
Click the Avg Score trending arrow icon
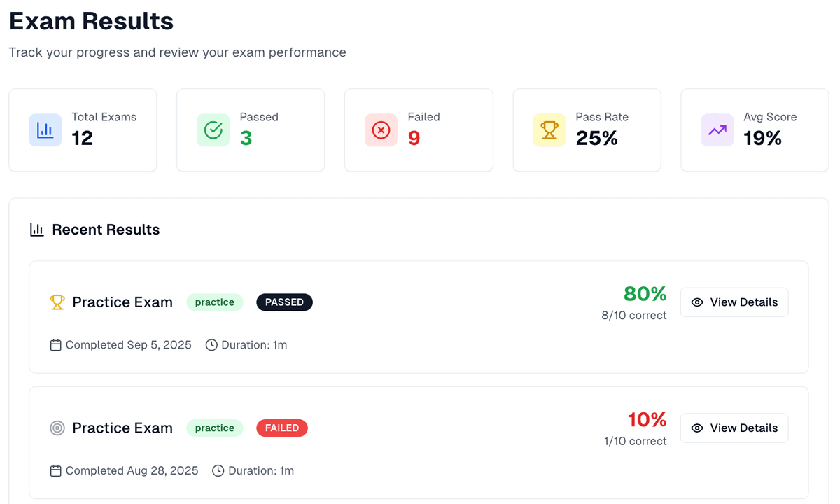tap(717, 130)
